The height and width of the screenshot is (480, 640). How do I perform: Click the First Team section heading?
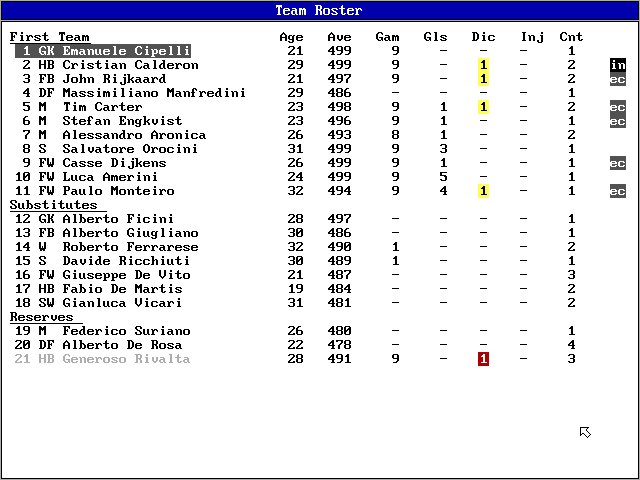(x=49, y=37)
